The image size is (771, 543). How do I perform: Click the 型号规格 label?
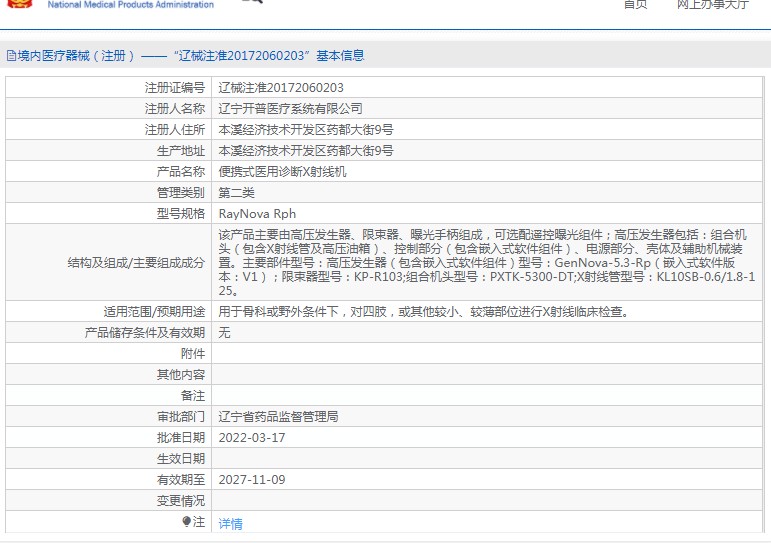point(180,214)
